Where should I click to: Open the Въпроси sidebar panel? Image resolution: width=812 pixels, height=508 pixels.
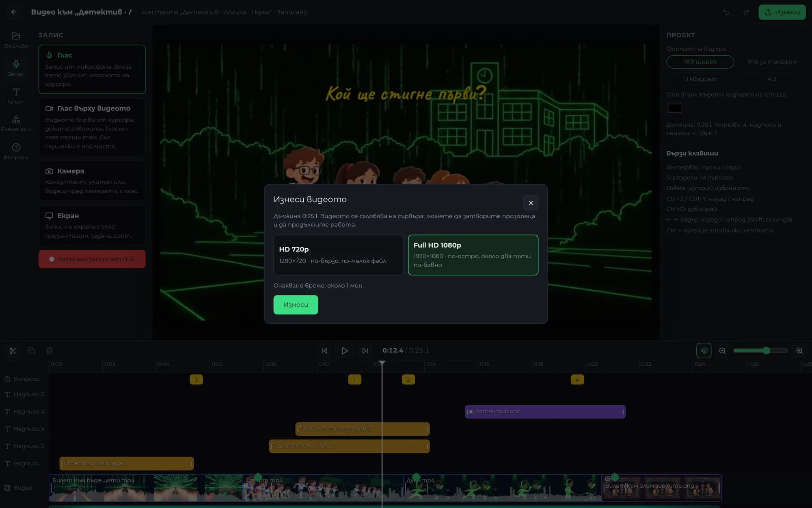16,151
